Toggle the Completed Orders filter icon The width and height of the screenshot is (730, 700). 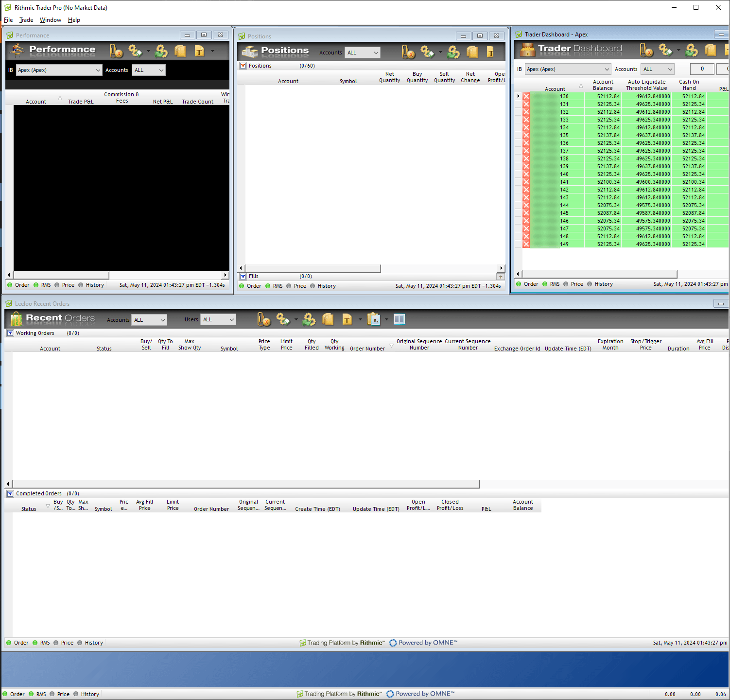click(x=10, y=493)
